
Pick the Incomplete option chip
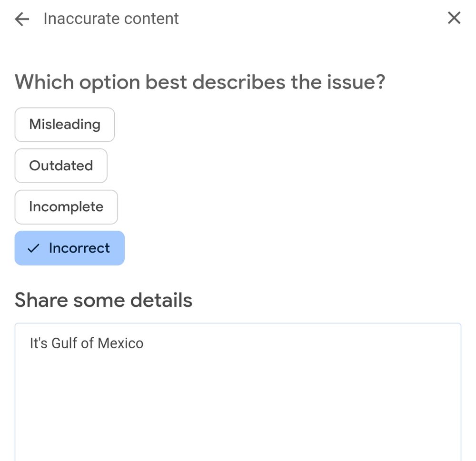point(66,207)
